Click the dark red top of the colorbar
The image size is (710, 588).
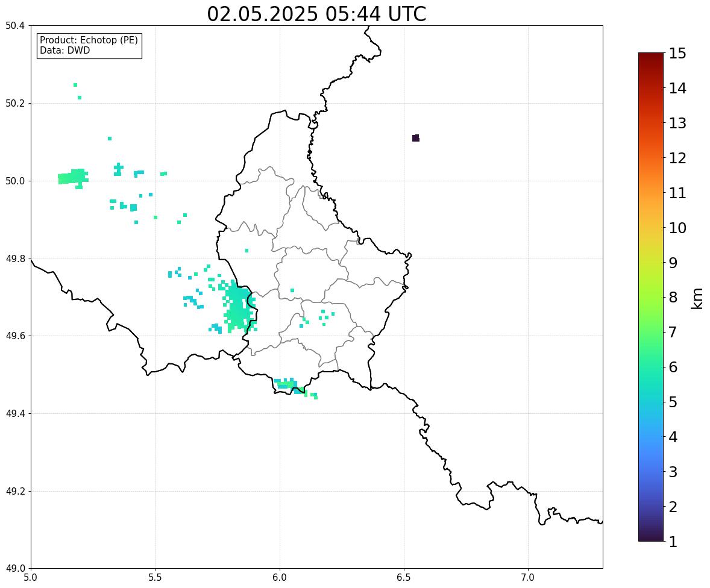pos(651,57)
